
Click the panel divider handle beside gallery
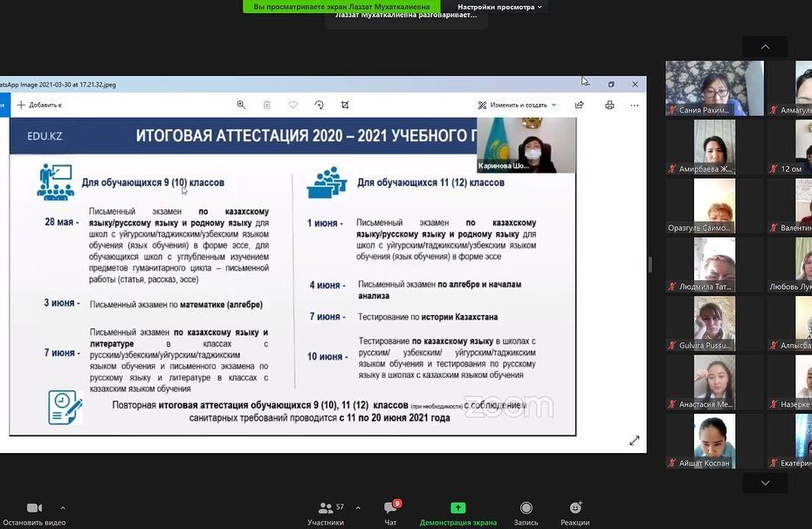pyautogui.click(x=650, y=264)
